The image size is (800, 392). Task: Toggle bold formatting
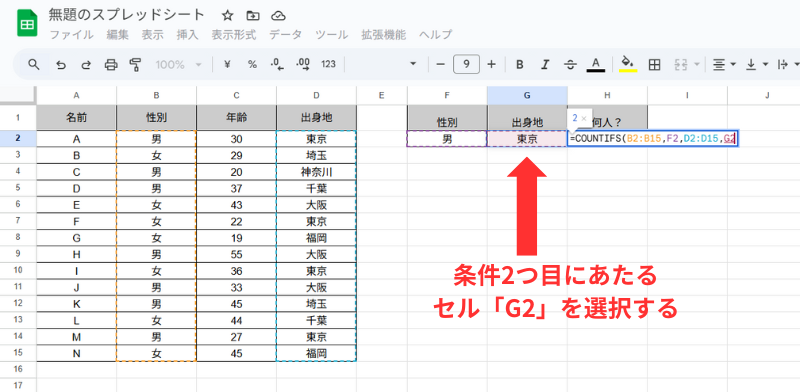pos(519,64)
